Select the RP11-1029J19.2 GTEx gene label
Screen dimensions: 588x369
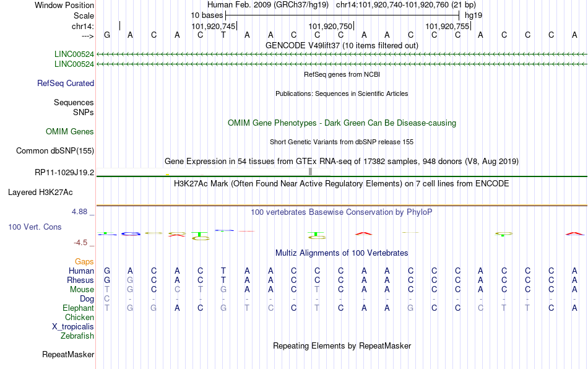click(x=64, y=173)
